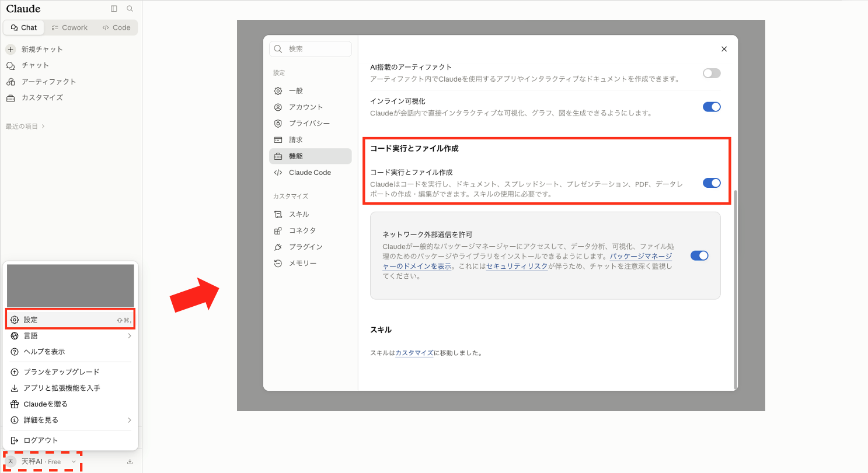Switch to the Code tab
The width and height of the screenshot is (868, 473).
click(x=116, y=27)
